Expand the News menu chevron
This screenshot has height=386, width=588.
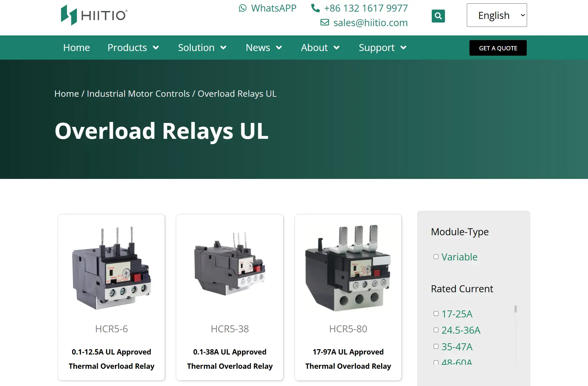(x=279, y=48)
